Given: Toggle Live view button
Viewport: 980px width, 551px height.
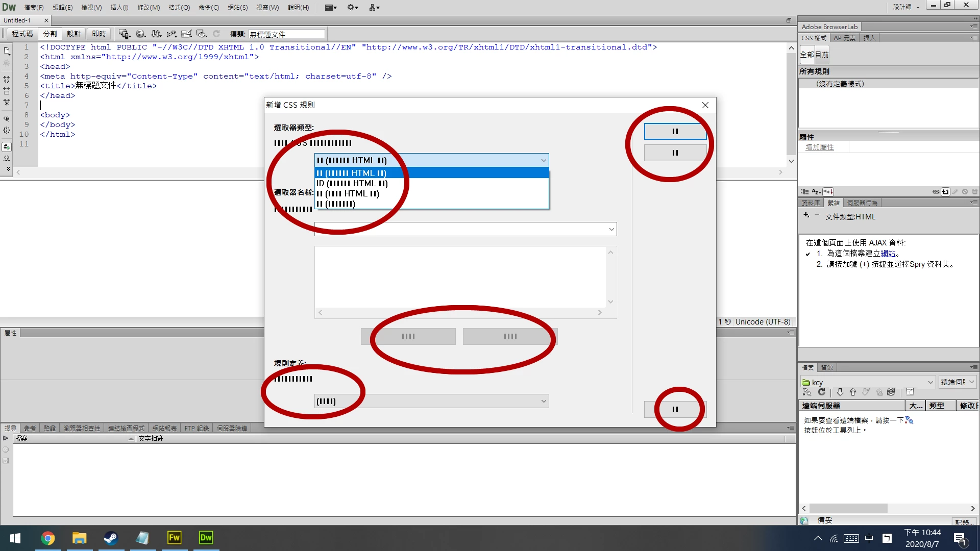Looking at the screenshot, I should pos(99,34).
